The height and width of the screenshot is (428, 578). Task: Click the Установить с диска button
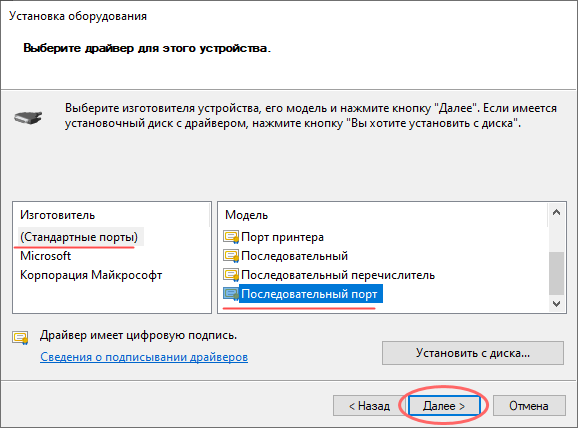pos(473,353)
